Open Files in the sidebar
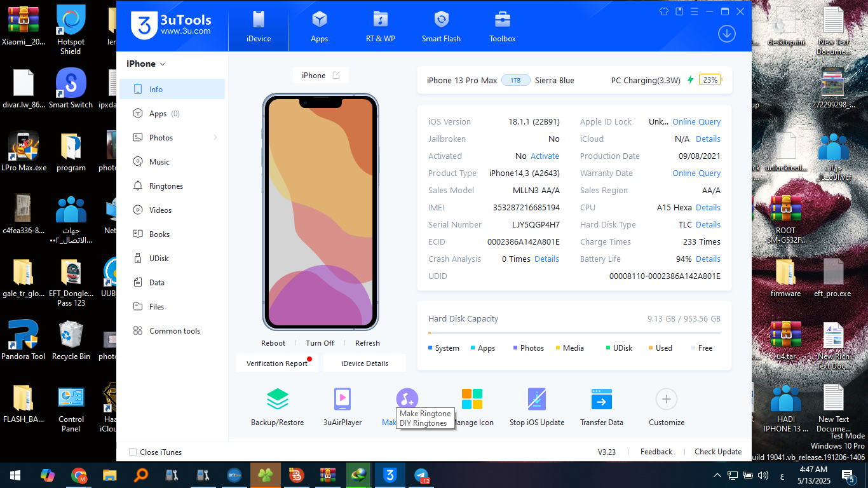The width and height of the screenshot is (868, 488). point(172,306)
